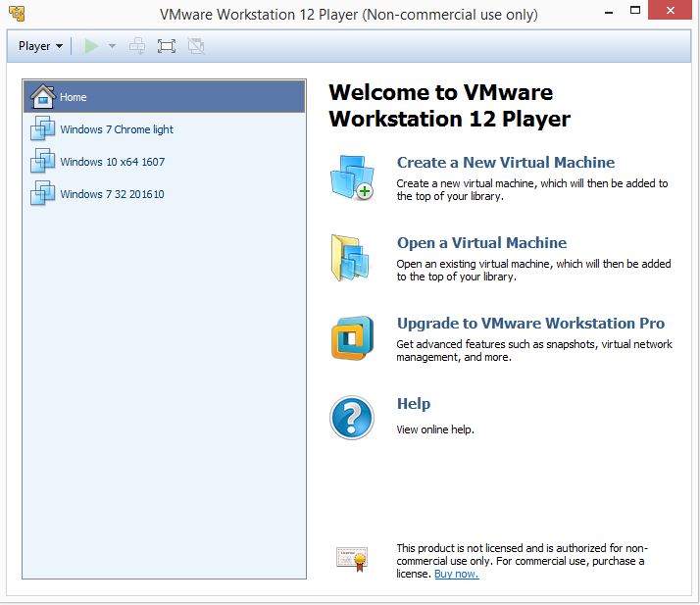Minimize the VMware Player window

[609, 12]
